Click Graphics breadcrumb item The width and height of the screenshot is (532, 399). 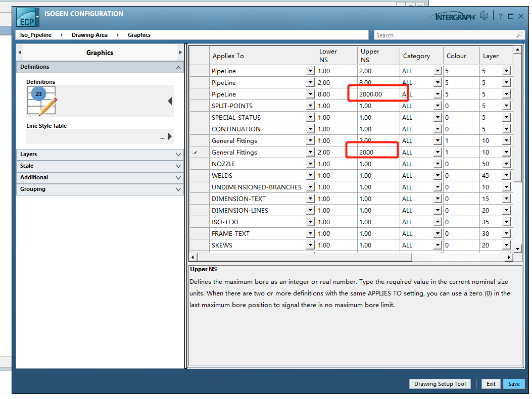tap(139, 35)
